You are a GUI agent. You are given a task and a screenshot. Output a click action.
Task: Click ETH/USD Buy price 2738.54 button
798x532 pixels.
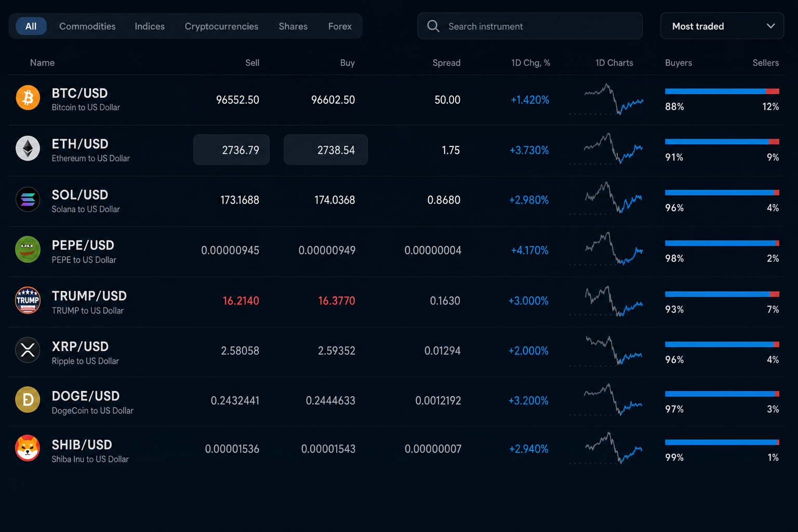326,150
